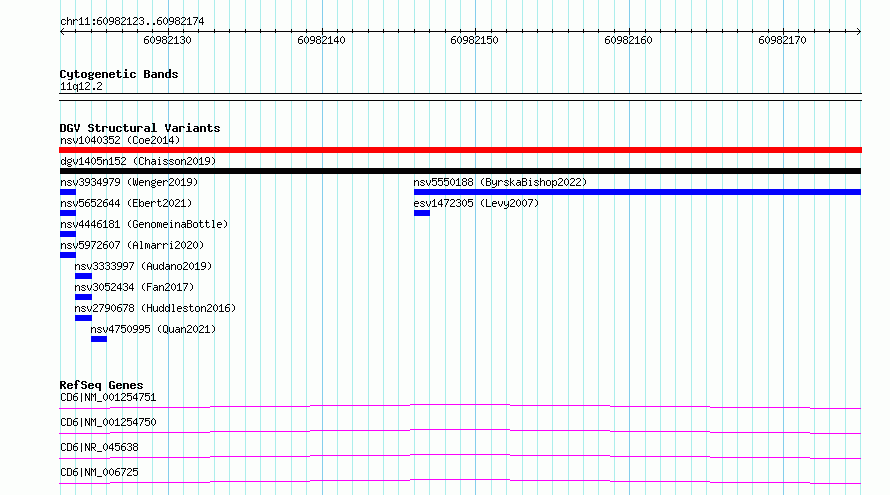The width and height of the screenshot is (890, 495).
Task: Click blue bar under nsv3934979
Action: click(68, 192)
